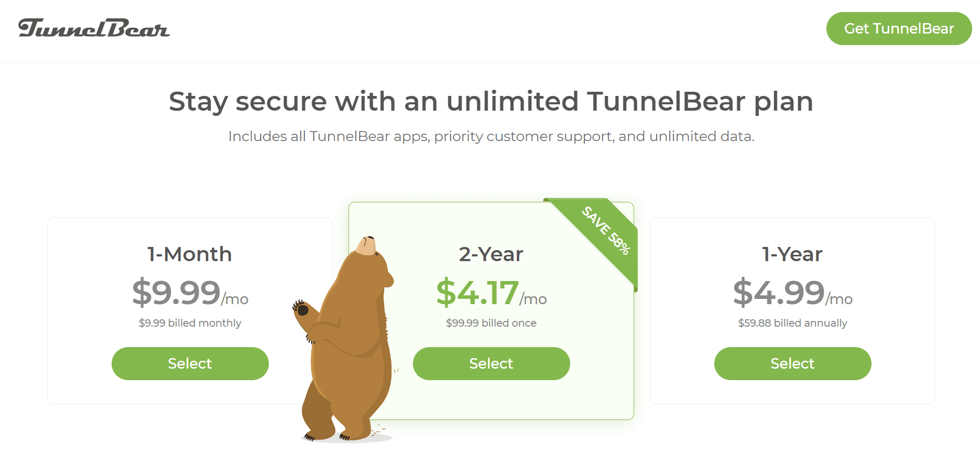The height and width of the screenshot is (463, 980).
Task: Click the "$59.88 billed annually" text
Action: tap(792, 323)
